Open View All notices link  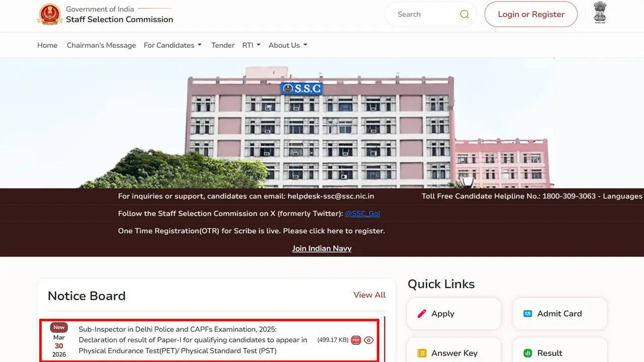(x=369, y=295)
